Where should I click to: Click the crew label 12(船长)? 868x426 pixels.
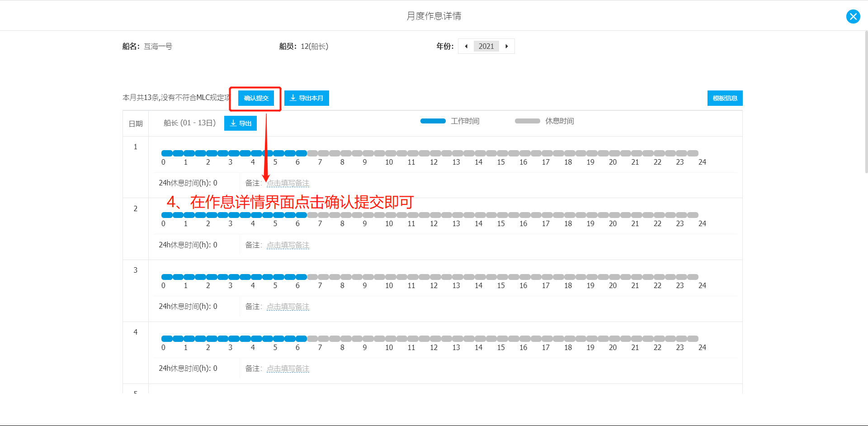(315, 46)
